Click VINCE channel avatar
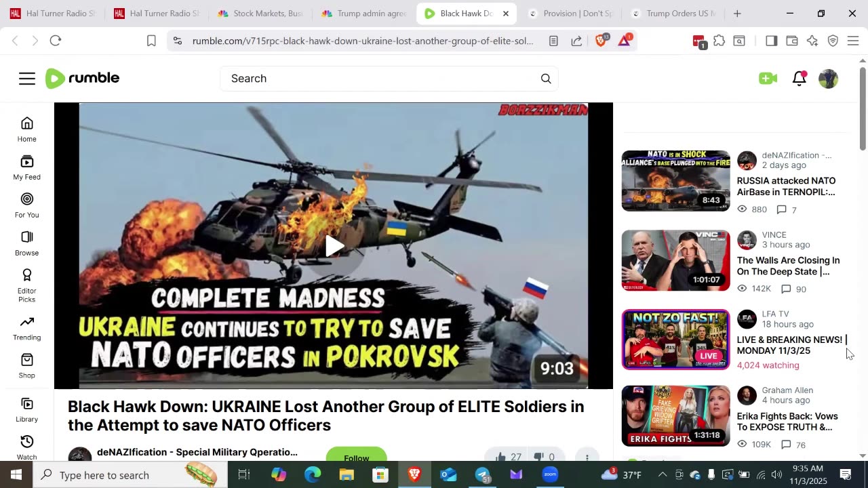Screen dimensions: 868x488 [747, 240]
